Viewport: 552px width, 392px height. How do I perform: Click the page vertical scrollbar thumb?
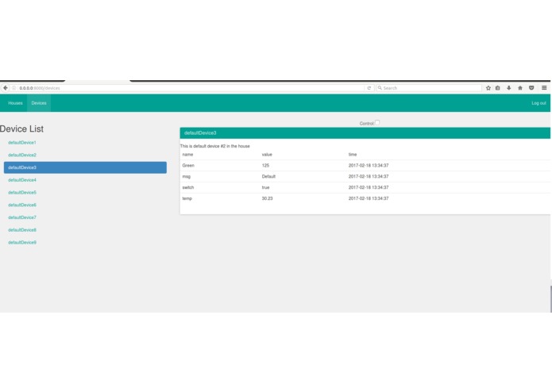tap(551, 299)
